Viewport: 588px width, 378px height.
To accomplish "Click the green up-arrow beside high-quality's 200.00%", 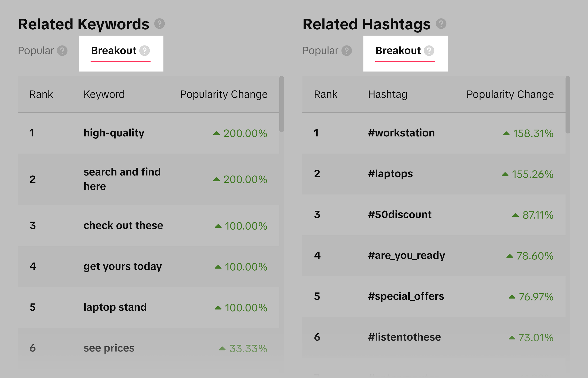I will [216, 133].
